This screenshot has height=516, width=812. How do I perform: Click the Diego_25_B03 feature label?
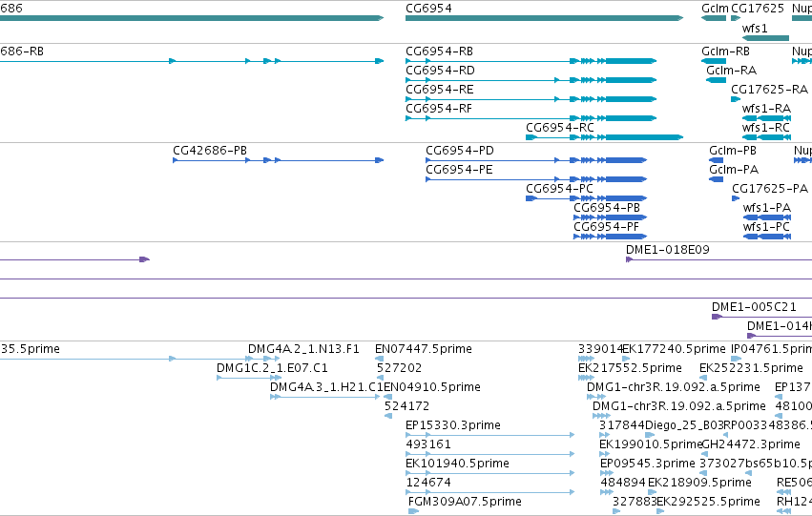coord(684,426)
